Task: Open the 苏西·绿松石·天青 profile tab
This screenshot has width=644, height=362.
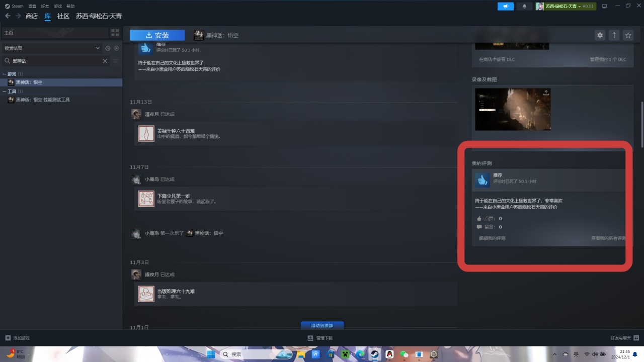Action: [99, 16]
